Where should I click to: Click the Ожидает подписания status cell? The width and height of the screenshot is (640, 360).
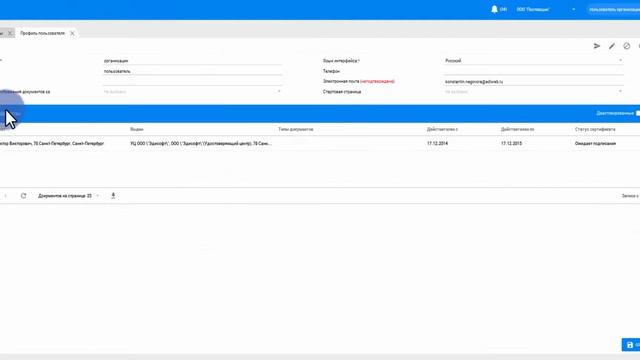[596, 144]
